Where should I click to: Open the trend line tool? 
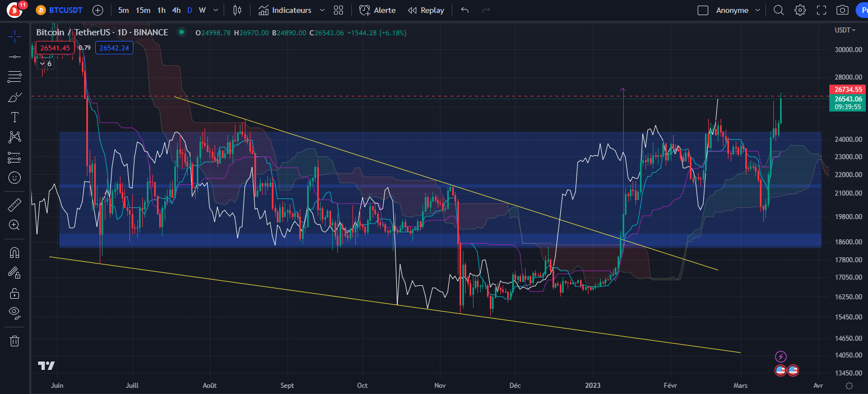click(x=15, y=57)
